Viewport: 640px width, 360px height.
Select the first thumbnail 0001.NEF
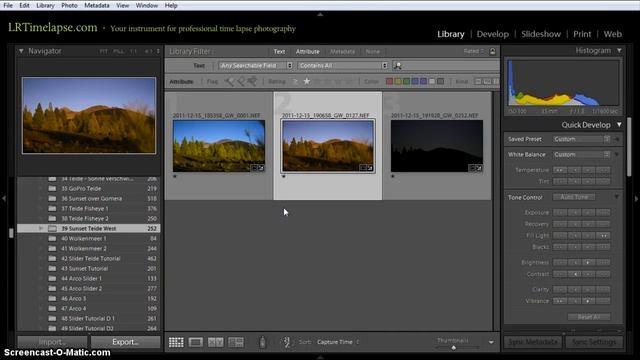pos(219,146)
